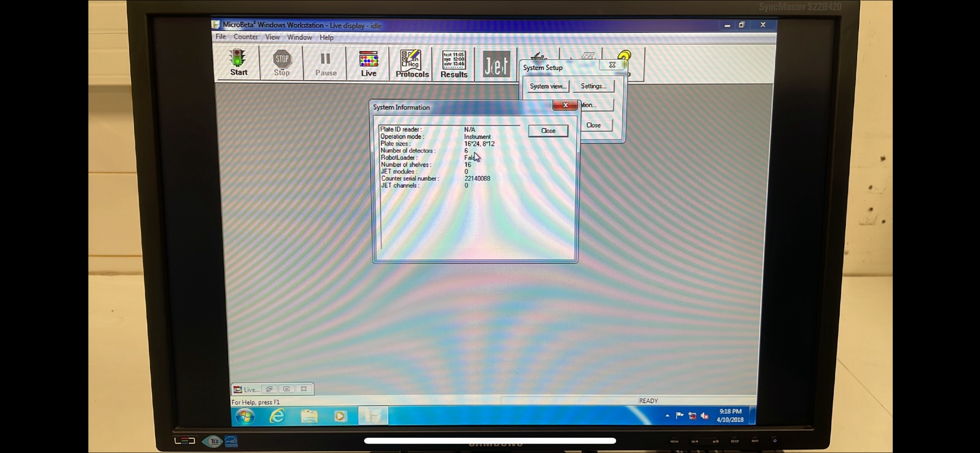The image size is (980, 453).
Task: Click the Jet toolbar icon
Action: click(496, 65)
